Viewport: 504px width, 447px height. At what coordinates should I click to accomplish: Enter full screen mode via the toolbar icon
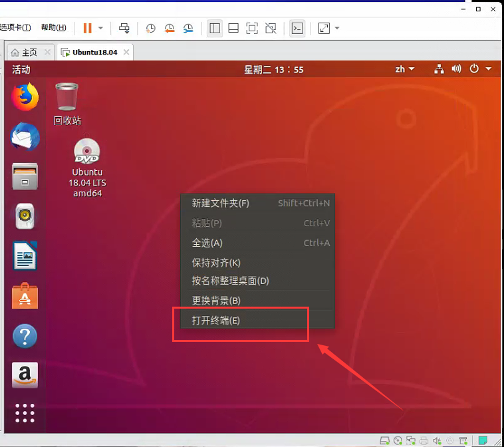(252, 29)
